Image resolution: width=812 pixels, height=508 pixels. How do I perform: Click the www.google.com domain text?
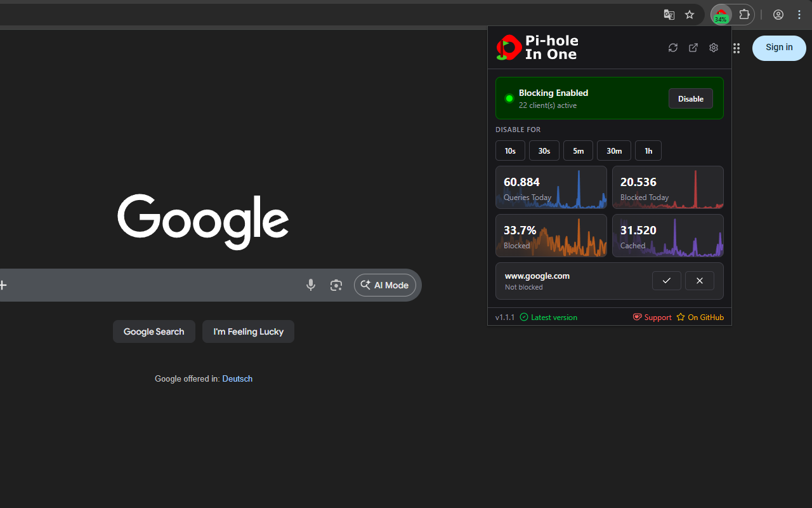pos(537,276)
